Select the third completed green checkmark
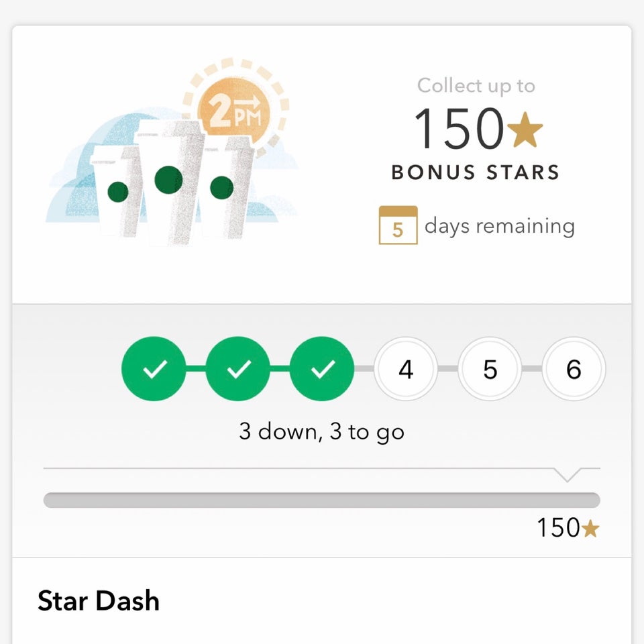 pyautogui.click(x=322, y=369)
